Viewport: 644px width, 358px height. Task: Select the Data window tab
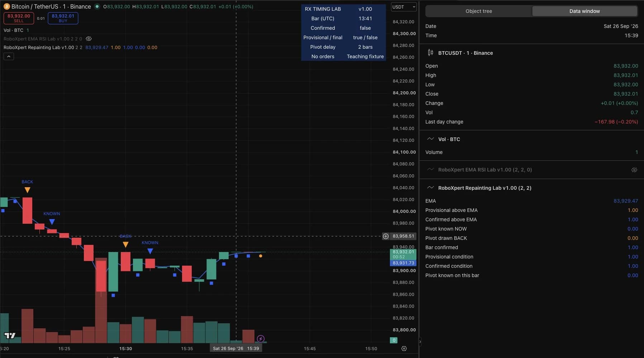[x=585, y=11]
